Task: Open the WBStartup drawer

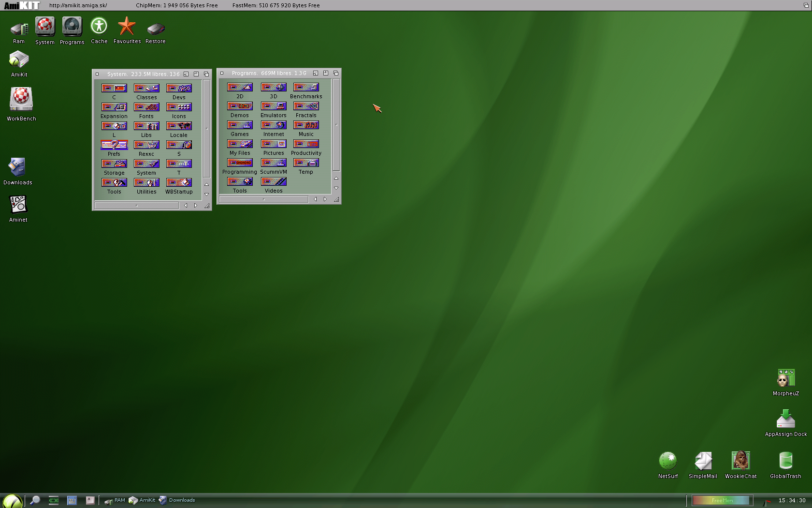Action: [179, 183]
